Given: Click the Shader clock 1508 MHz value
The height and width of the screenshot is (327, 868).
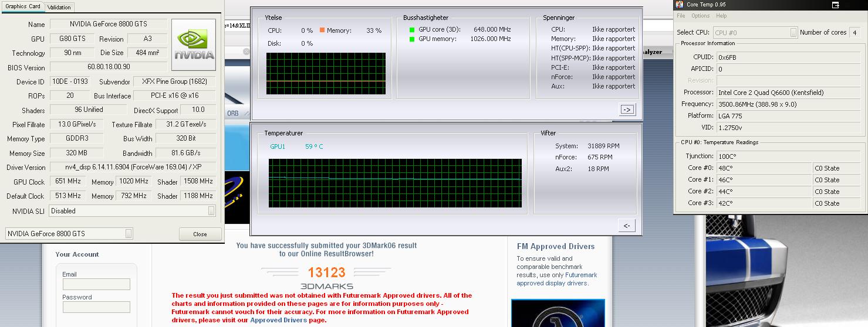Looking at the screenshot, I should (198, 182).
